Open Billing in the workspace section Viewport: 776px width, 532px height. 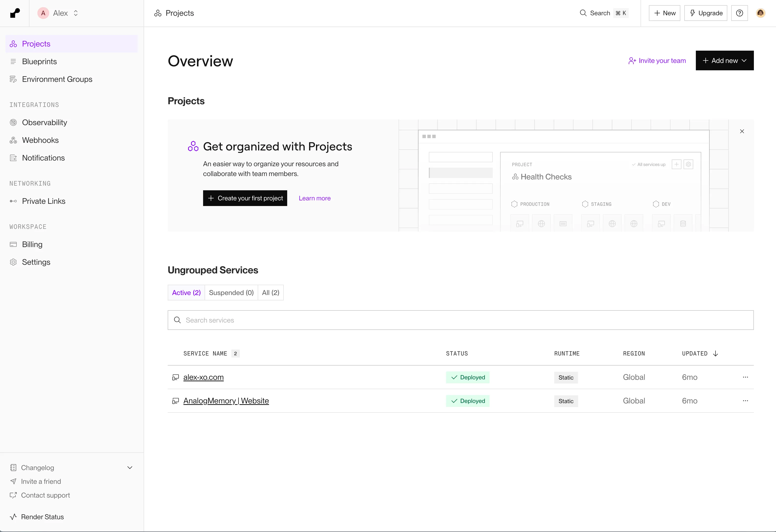click(32, 244)
